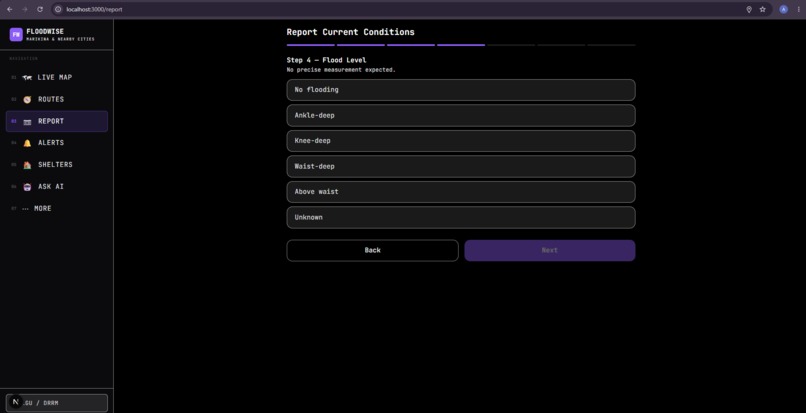Click the 'Step 4 — Flood Level' label

click(326, 60)
